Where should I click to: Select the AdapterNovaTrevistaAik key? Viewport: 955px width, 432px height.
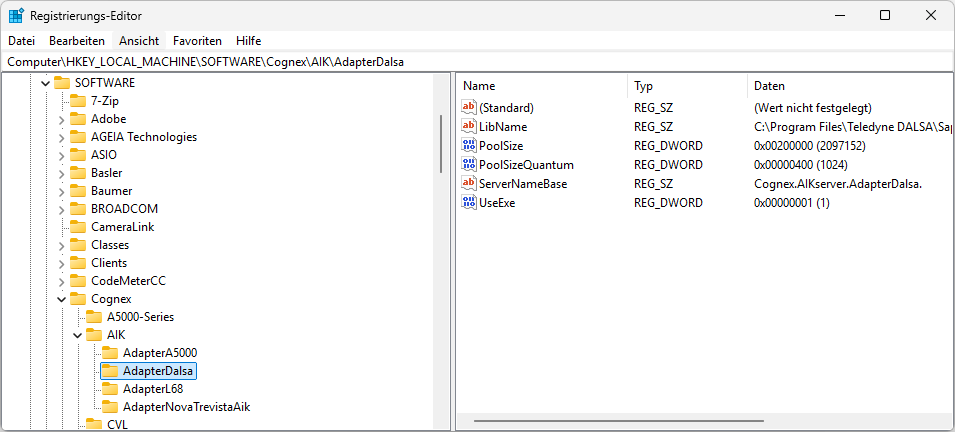(186, 407)
